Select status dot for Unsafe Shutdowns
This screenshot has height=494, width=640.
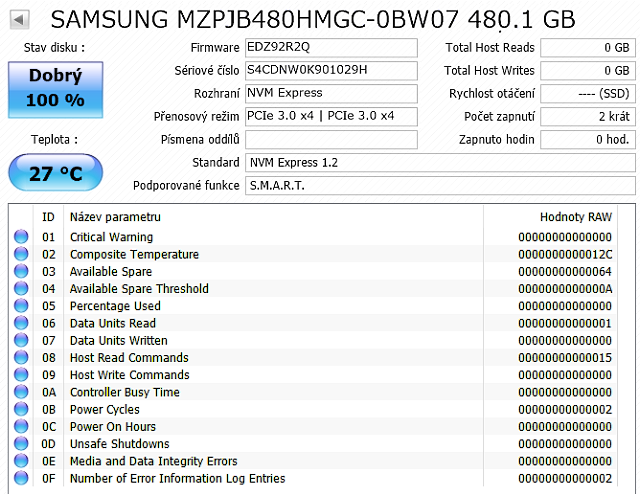[21, 443]
